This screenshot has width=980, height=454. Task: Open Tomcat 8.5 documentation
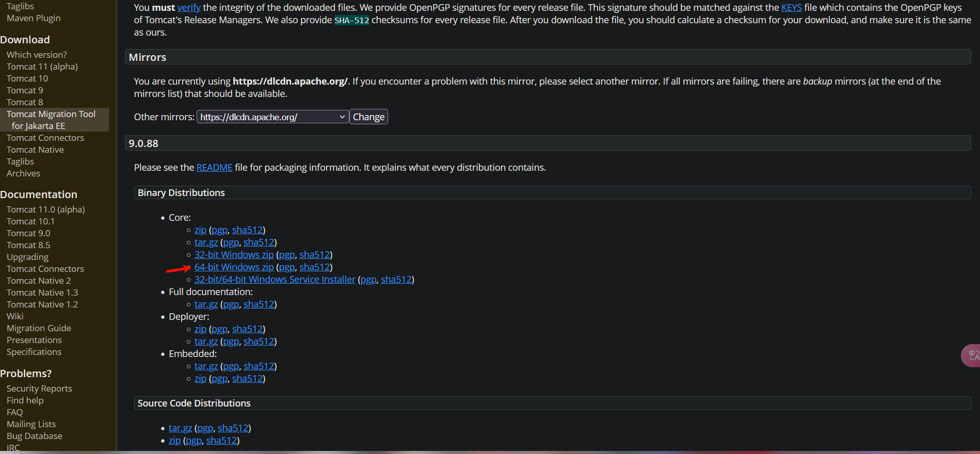click(x=28, y=245)
